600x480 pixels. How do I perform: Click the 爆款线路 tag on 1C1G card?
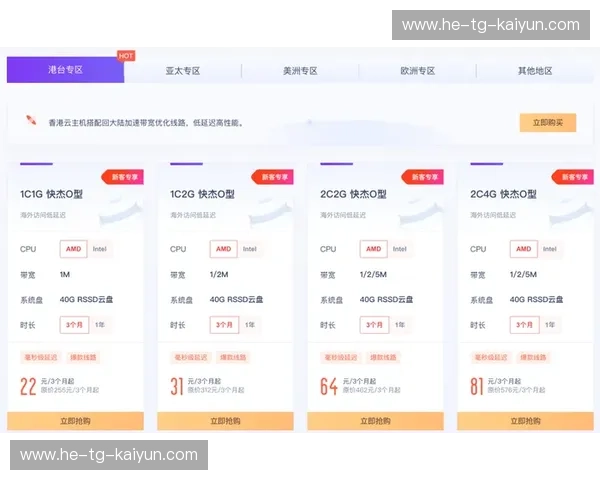tap(83, 358)
